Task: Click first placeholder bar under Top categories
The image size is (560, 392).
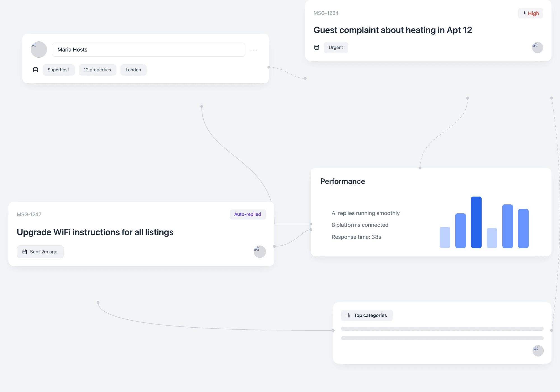Action: tap(442, 329)
